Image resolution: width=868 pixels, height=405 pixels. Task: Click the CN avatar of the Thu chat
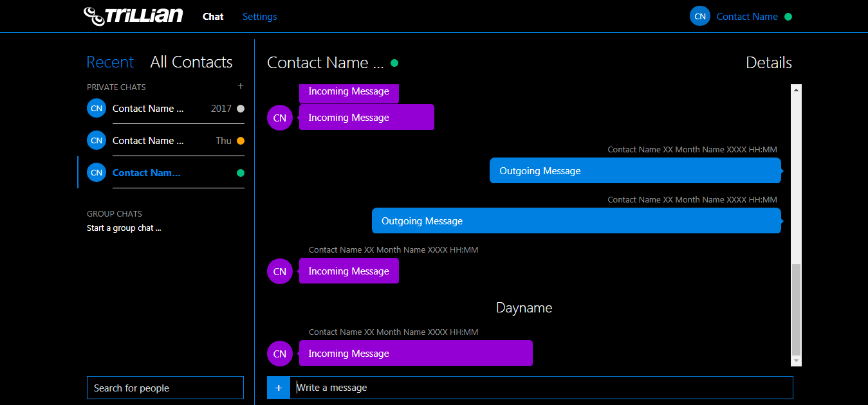[97, 140]
